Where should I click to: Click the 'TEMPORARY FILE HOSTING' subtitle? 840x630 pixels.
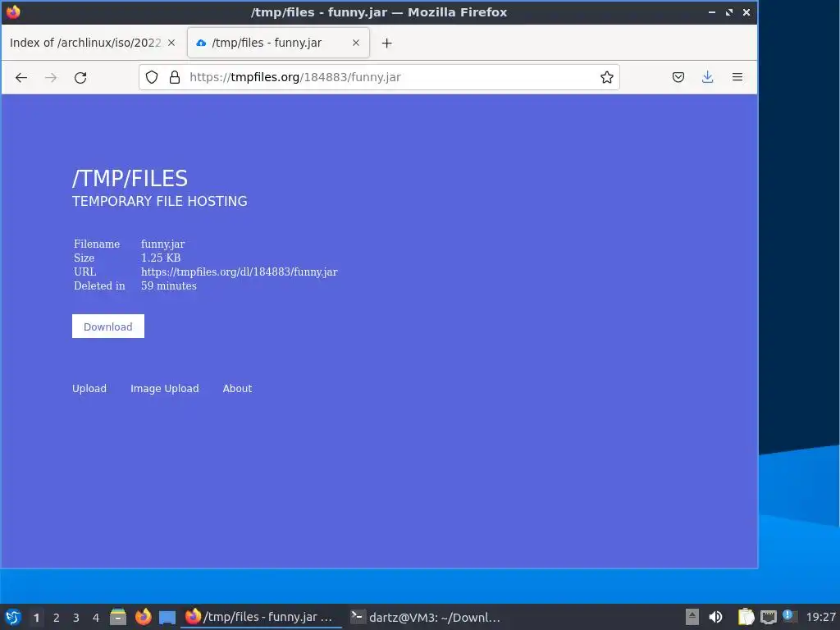[160, 202]
